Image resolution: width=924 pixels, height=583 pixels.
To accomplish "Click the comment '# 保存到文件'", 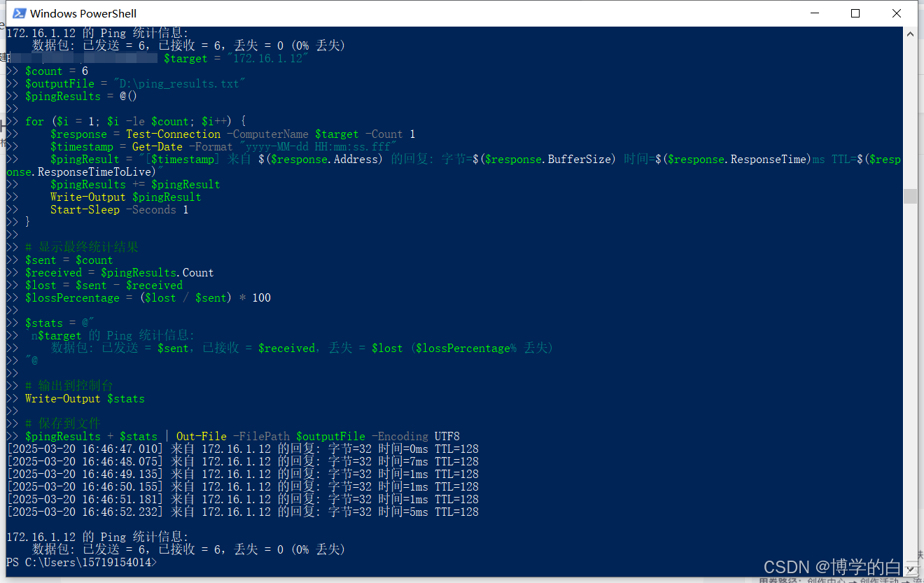I will pyautogui.click(x=63, y=423).
